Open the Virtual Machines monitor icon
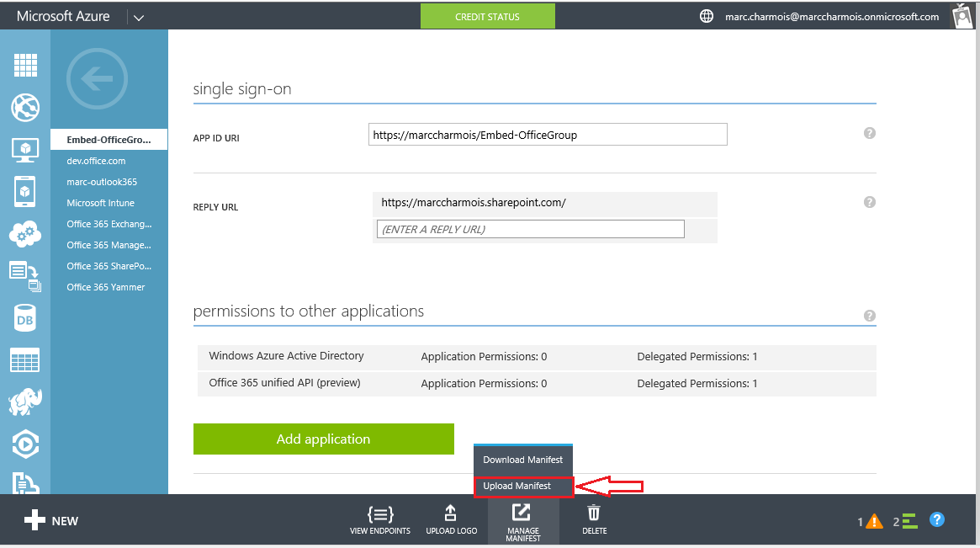Image resolution: width=980 pixels, height=548 pixels. click(25, 150)
